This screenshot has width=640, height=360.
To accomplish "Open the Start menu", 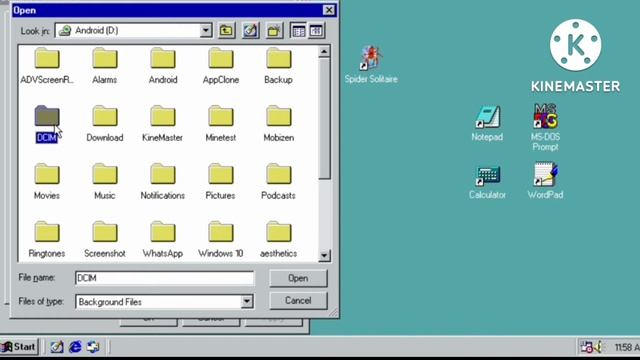I will pyautogui.click(x=19, y=347).
